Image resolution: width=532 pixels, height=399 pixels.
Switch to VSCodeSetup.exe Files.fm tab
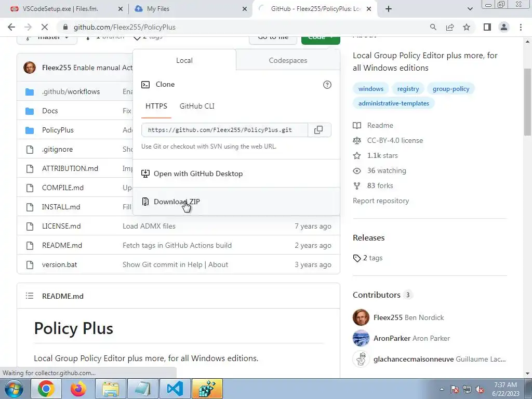tap(60, 9)
